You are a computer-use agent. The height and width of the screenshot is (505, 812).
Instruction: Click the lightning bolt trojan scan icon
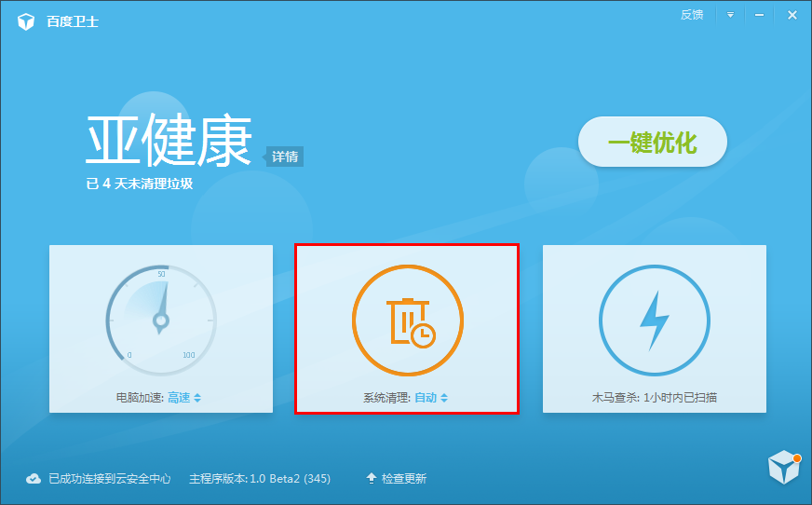(654, 321)
